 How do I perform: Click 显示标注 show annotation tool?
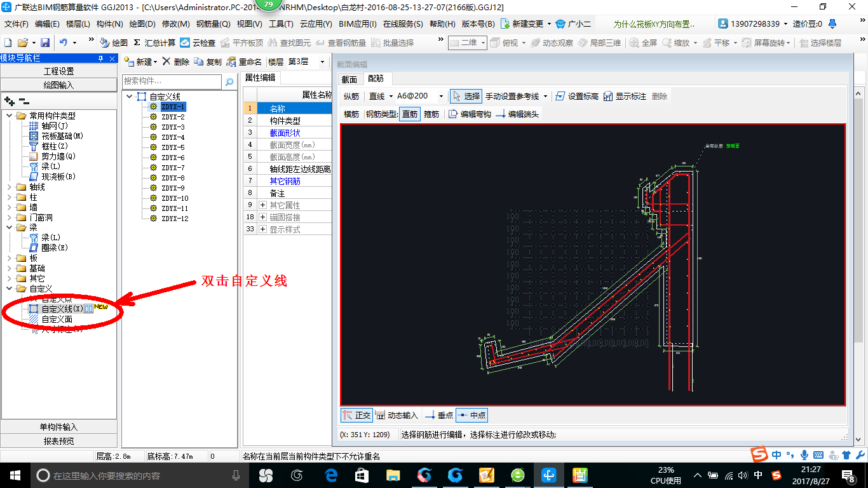coord(625,96)
